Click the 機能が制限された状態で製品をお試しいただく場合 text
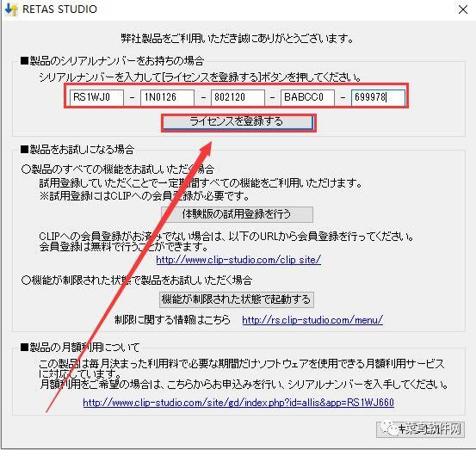Viewport: 476px width, 450px height. point(137,280)
